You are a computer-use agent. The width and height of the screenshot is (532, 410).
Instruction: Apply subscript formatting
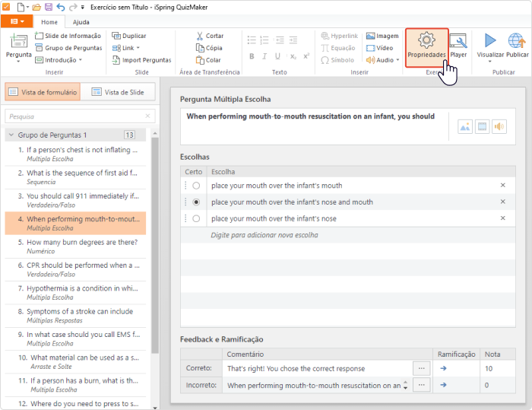[293, 56]
